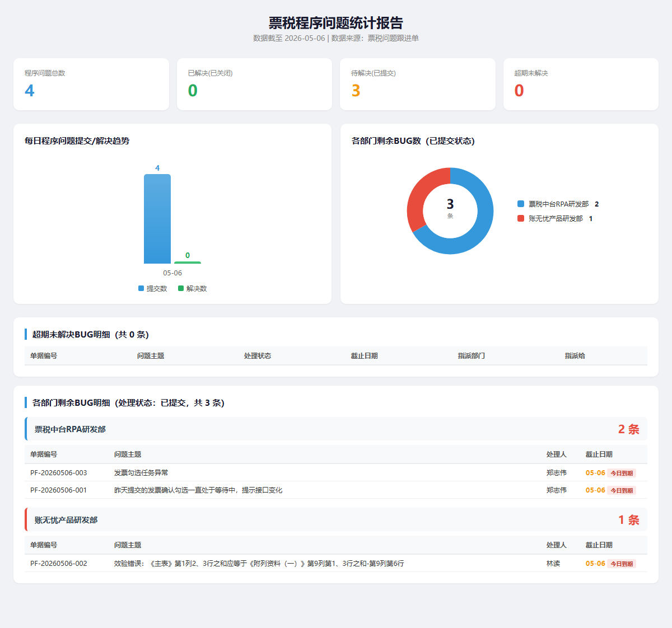Click the 票税程序问题统计报告 title
The width and height of the screenshot is (672, 628).
(x=336, y=23)
